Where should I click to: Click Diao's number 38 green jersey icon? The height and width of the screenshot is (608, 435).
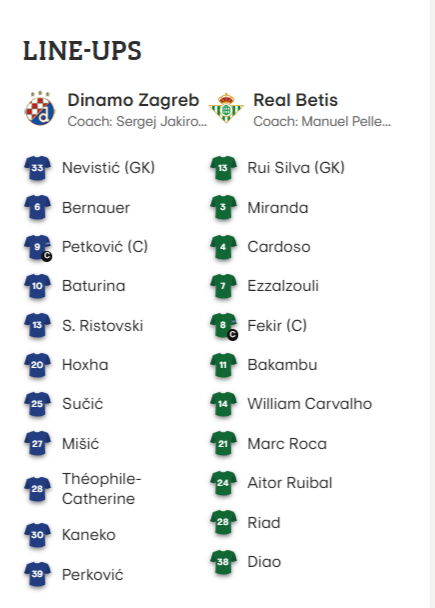223,562
